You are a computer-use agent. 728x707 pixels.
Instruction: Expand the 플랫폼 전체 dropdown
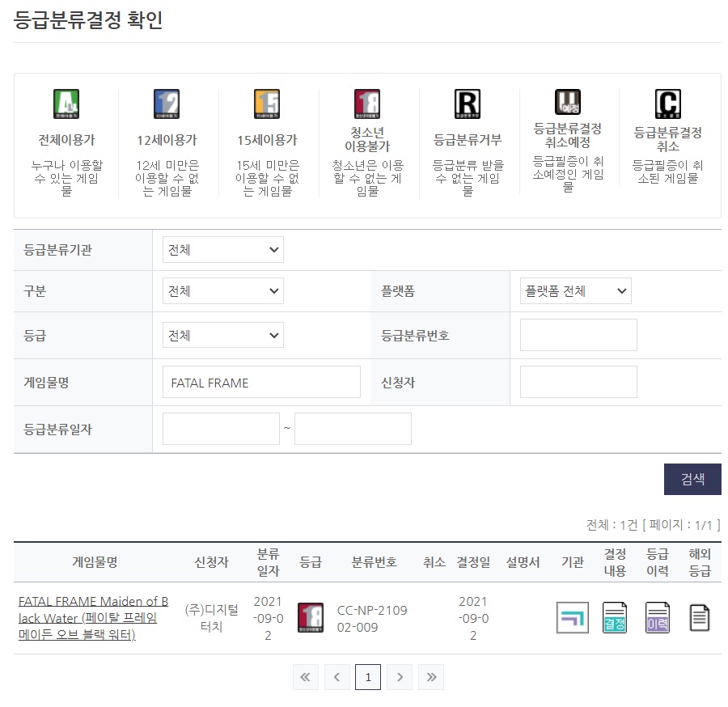tap(575, 291)
